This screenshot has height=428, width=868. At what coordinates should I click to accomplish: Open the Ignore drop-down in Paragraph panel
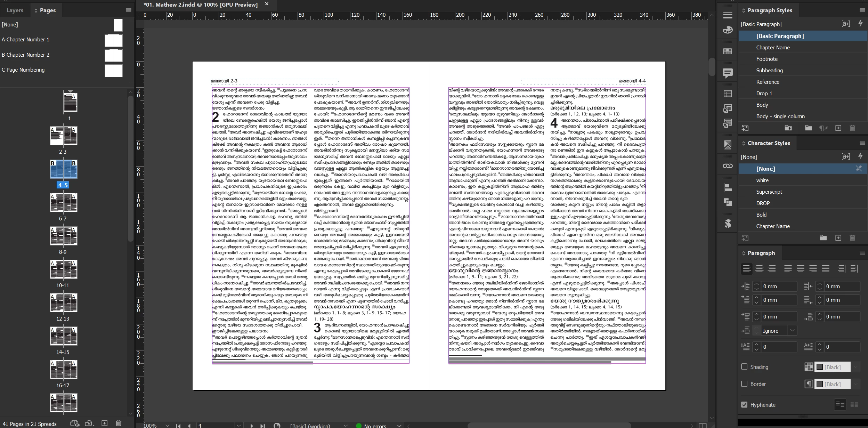(792, 331)
